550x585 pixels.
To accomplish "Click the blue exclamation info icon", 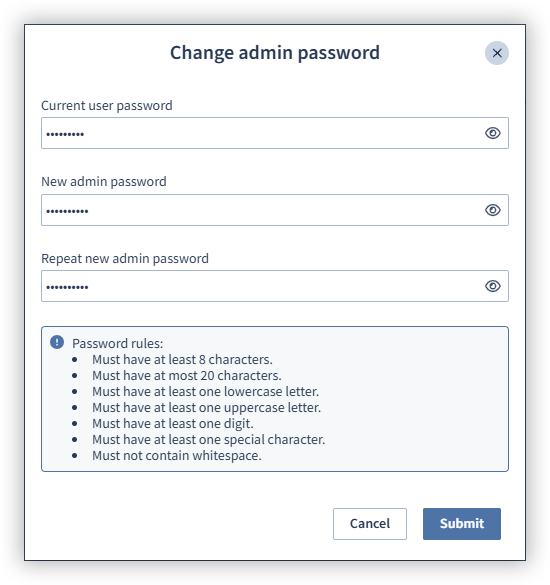I will (57, 342).
